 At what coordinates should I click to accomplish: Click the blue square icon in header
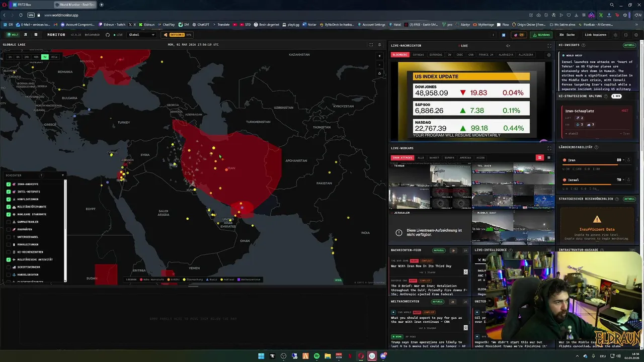pos(504,35)
